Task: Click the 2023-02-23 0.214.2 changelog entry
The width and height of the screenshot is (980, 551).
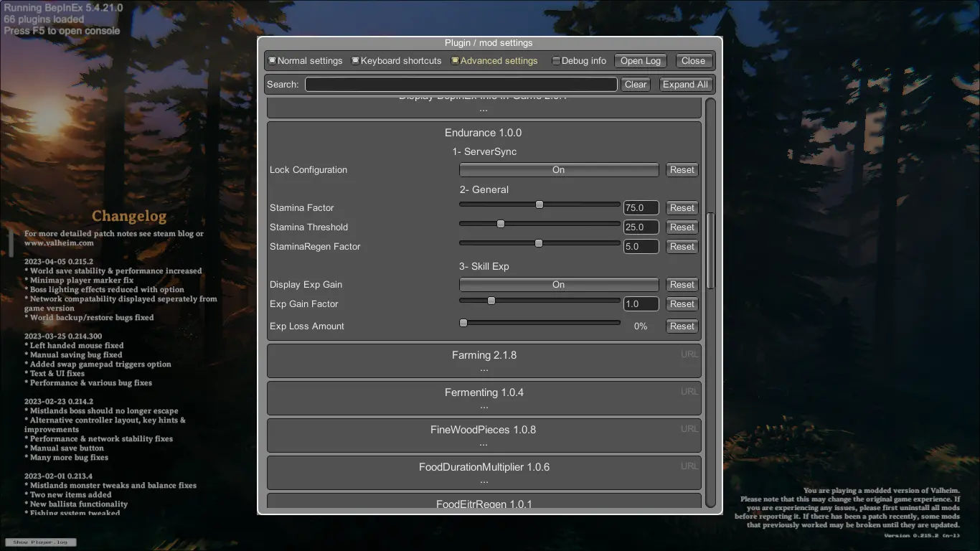Action: click(59, 402)
